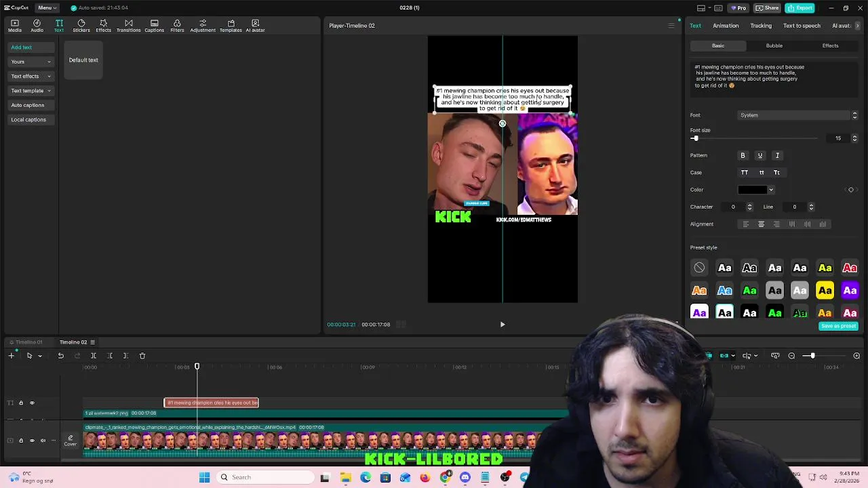Image resolution: width=868 pixels, height=488 pixels.
Task: Toggle visibility eye on text track
Action: point(32,403)
